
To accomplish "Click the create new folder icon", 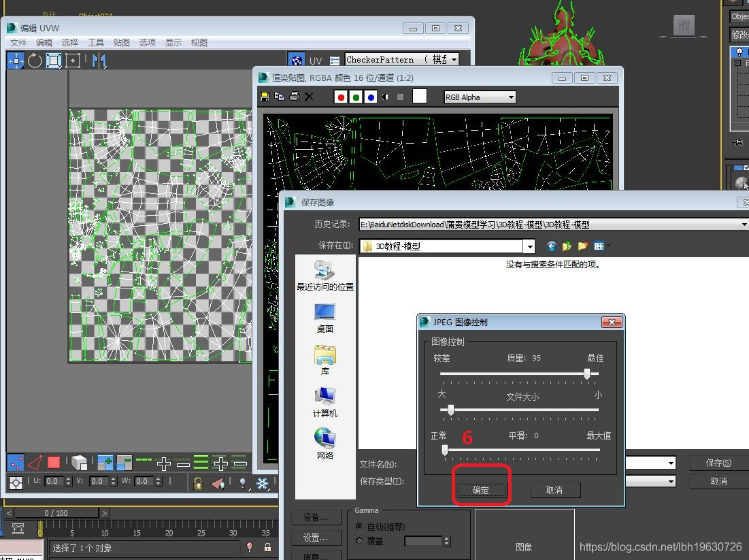I will point(582,246).
